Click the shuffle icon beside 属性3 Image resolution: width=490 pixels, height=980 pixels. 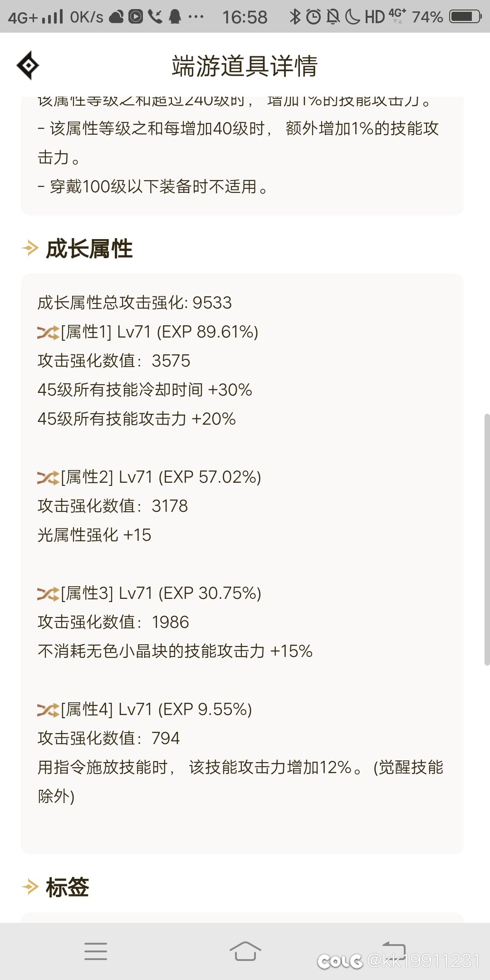point(48,594)
